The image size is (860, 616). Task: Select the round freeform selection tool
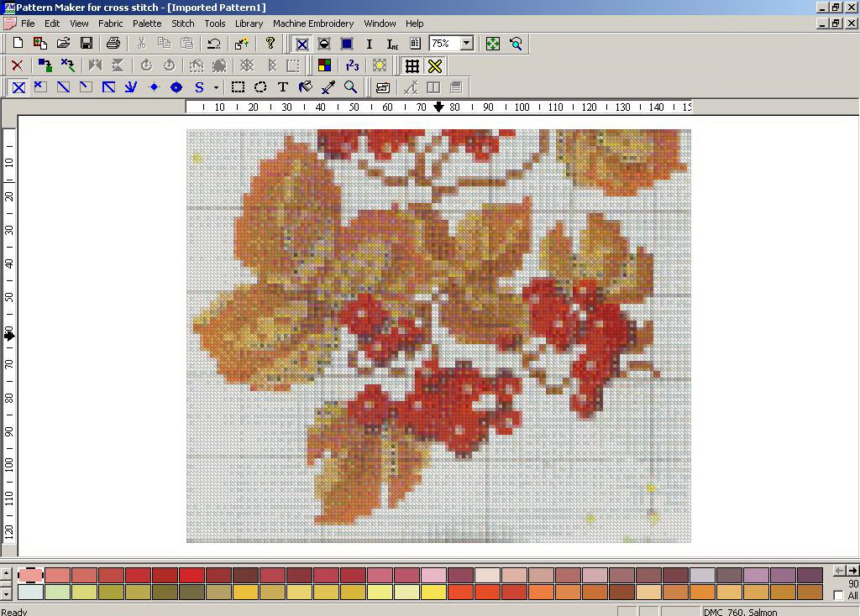pos(260,87)
